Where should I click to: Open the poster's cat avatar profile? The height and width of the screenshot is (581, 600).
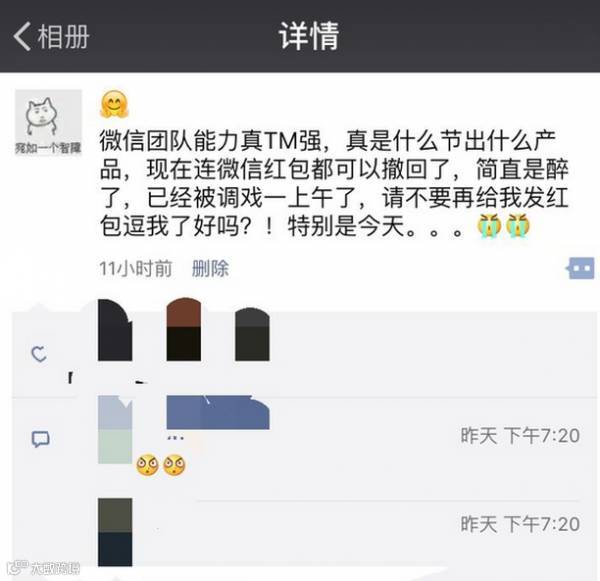click(x=48, y=122)
